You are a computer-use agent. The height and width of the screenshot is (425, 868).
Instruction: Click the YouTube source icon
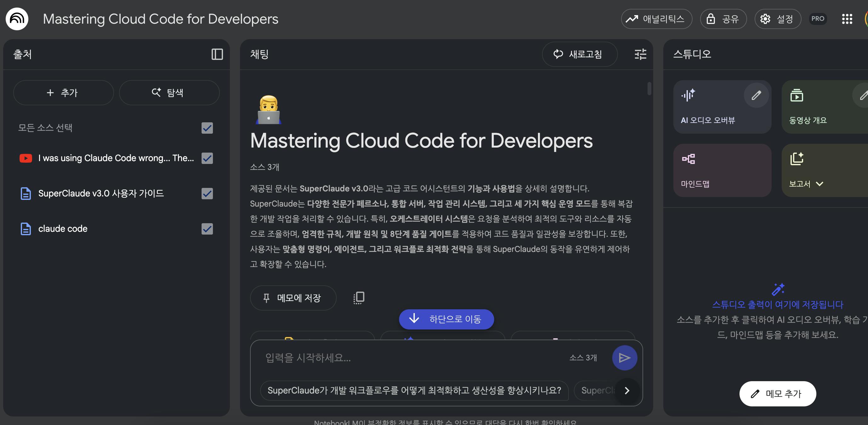pyautogui.click(x=26, y=158)
